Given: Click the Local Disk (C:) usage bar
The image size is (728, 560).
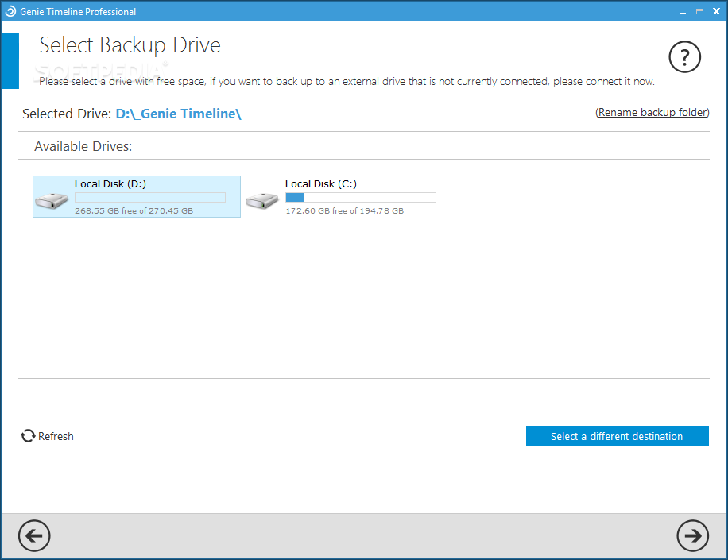Looking at the screenshot, I should pyautogui.click(x=361, y=198).
